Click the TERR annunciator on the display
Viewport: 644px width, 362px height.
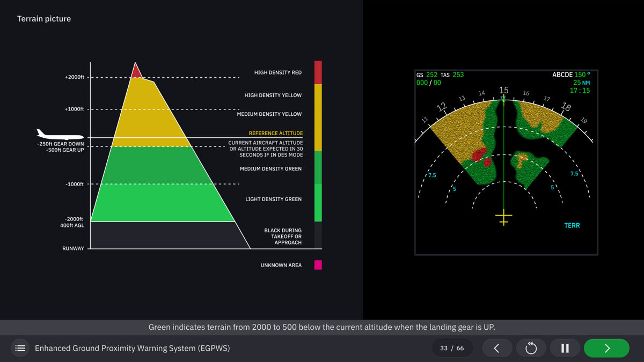[572, 226]
